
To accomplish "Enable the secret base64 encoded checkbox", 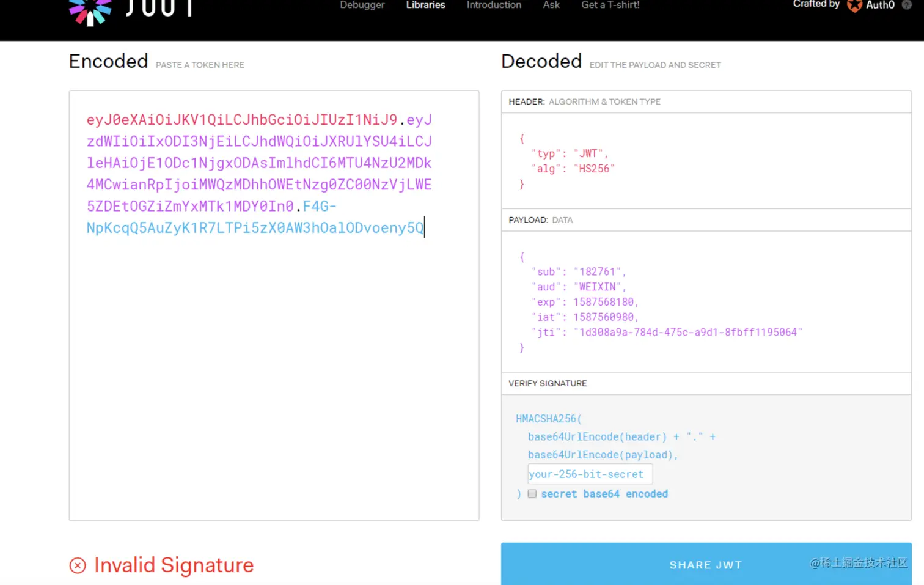I will (x=532, y=494).
